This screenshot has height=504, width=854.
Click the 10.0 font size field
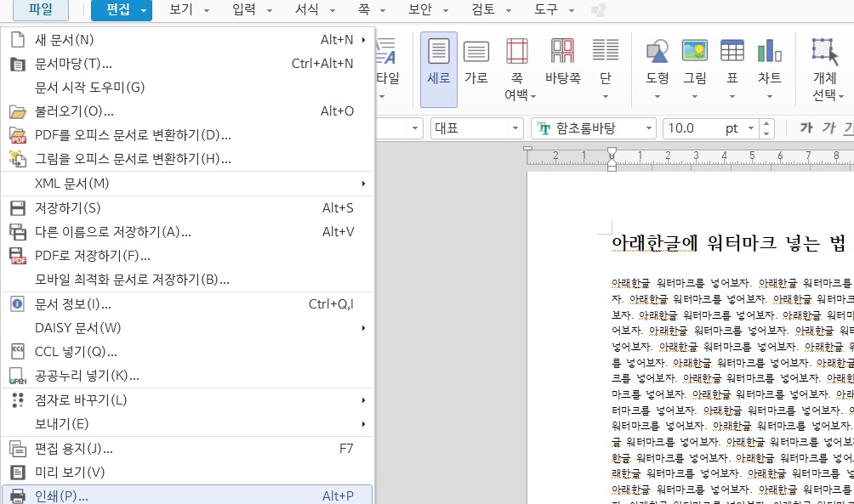click(x=692, y=128)
